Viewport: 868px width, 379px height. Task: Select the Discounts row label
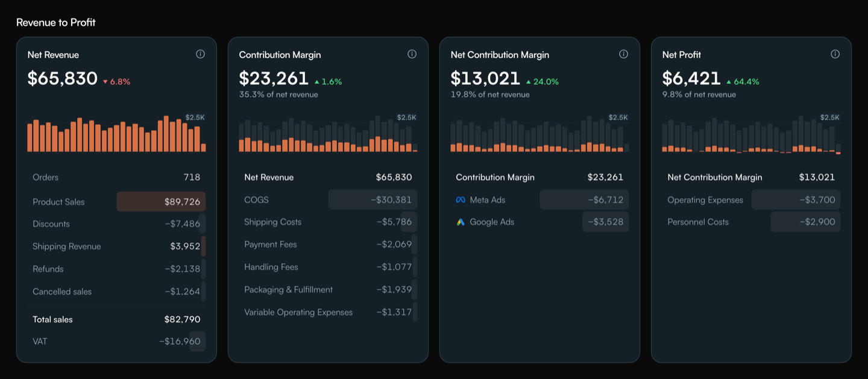tap(51, 224)
